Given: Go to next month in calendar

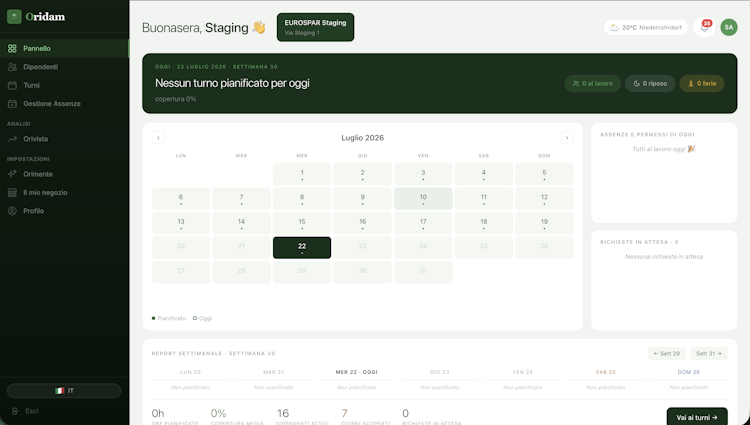Looking at the screenshot, I should click(567, 138).
